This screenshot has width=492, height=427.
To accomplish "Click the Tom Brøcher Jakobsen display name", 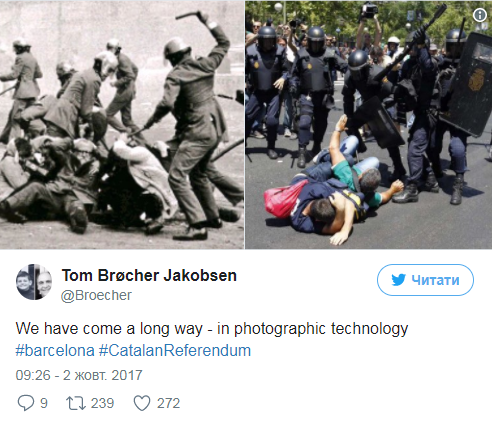I will coord(149,276).
